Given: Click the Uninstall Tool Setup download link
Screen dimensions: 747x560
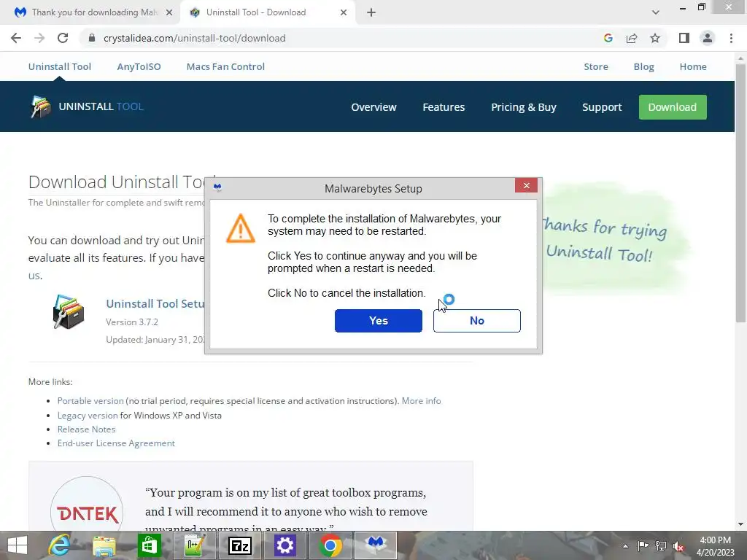Looking at the screenshot, I should click(x=155, y=304).
